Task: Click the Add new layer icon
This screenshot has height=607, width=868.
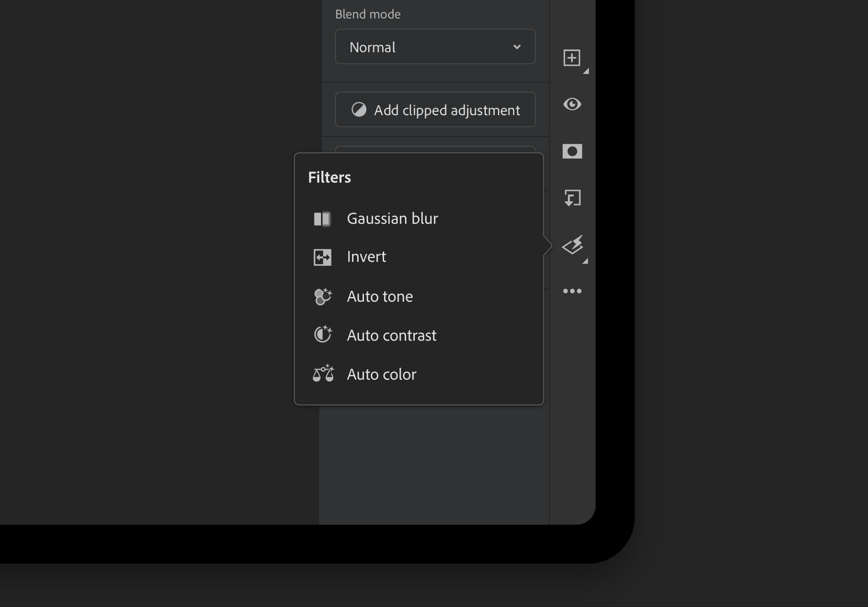Action: pyautogui.click(x=571, y=58)
